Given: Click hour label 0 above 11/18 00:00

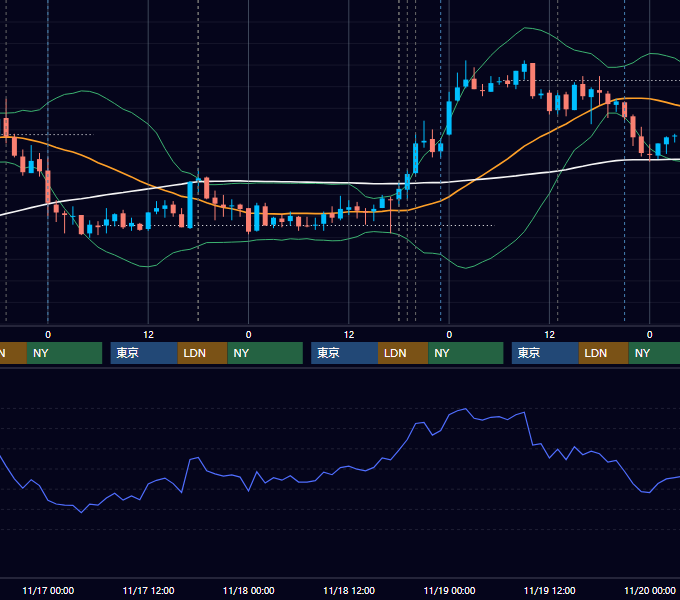Looking at the screenshot, I should coord(248,335).
